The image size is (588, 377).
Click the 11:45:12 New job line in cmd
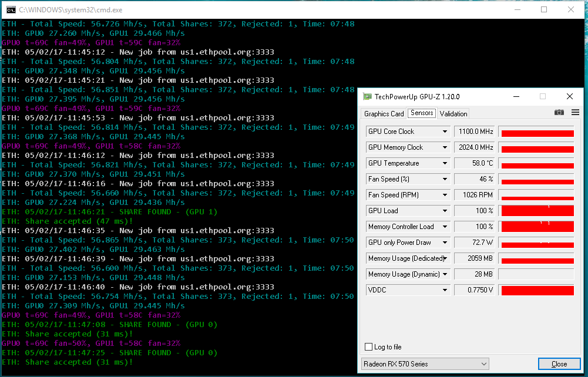click(138, 52)
